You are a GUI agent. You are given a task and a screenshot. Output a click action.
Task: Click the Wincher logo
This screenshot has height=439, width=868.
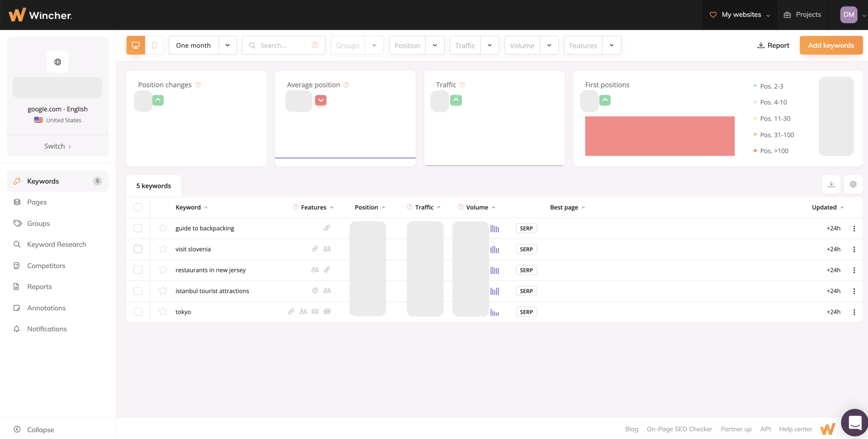[40, 14]
